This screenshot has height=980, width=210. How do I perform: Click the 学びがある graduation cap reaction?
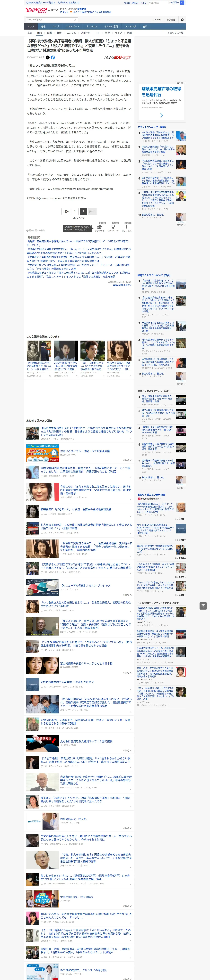pyautogui.click(x=100, y=227)
